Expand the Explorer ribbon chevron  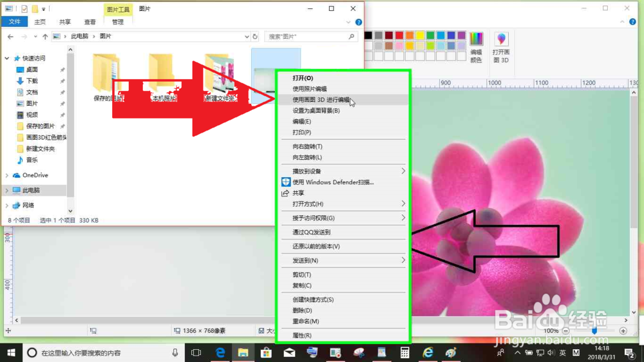coord(348,22)
